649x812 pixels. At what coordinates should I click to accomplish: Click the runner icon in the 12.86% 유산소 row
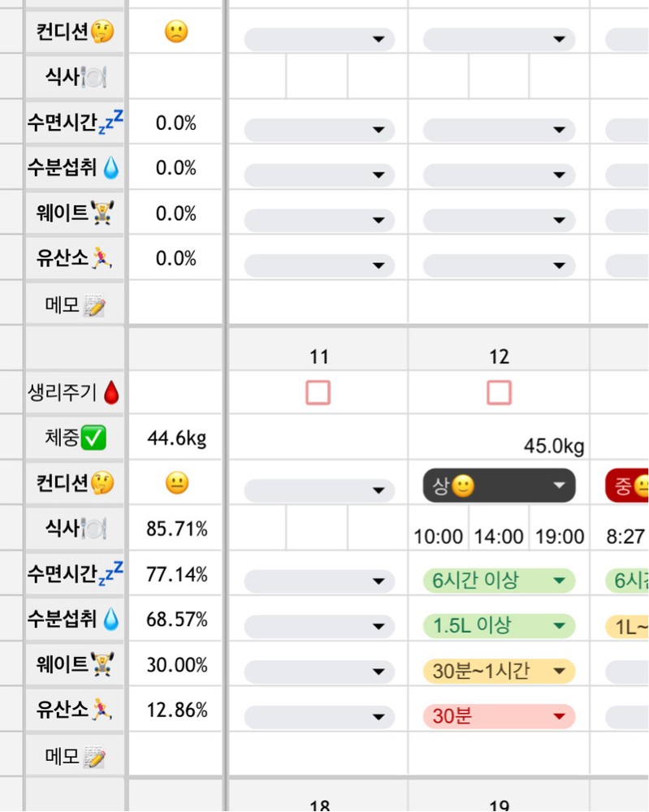(102, 710)
